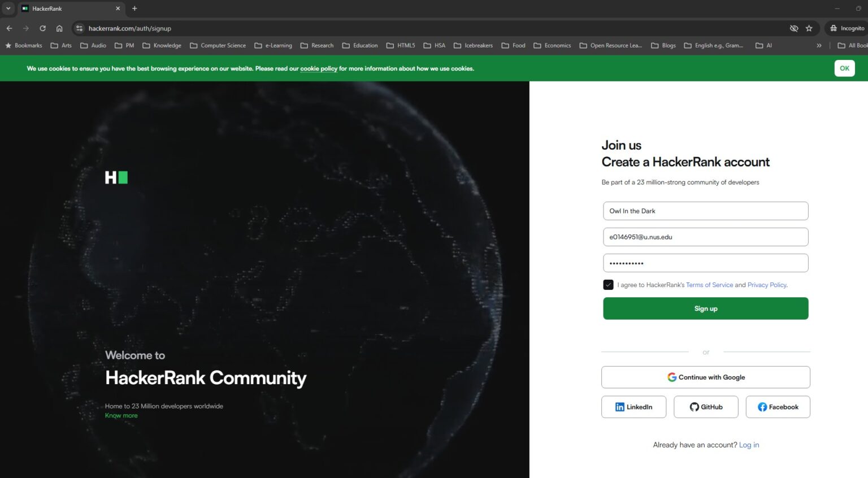Image resolution: width=868 pixels, height=478 pixels.
Task: Click the email address input field
Action: (705, 237)
